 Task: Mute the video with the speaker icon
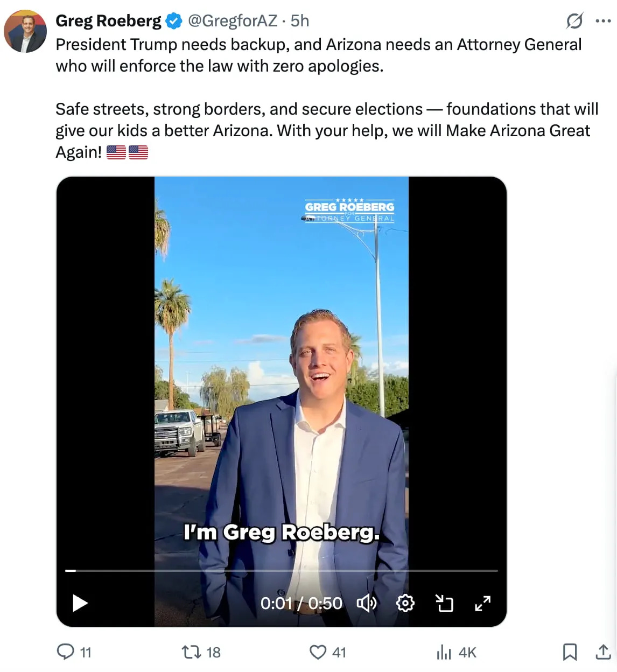click(367, 603)
